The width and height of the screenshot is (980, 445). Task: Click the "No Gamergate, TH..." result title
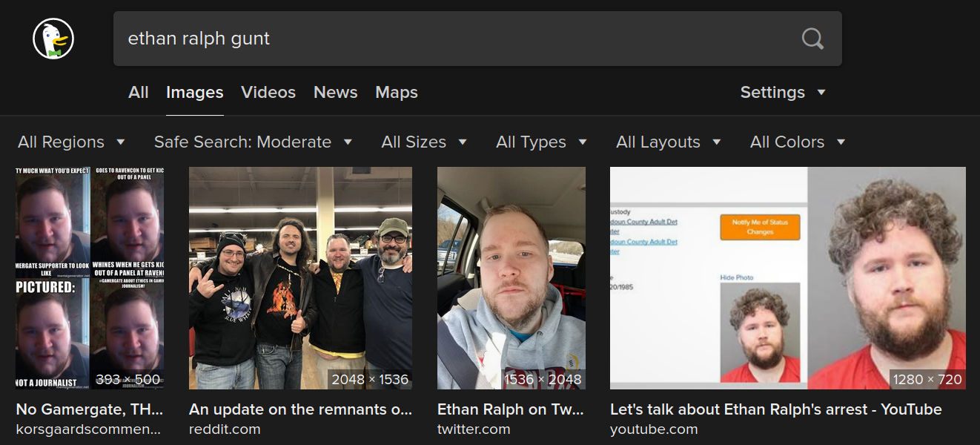[x=90, y=409]
